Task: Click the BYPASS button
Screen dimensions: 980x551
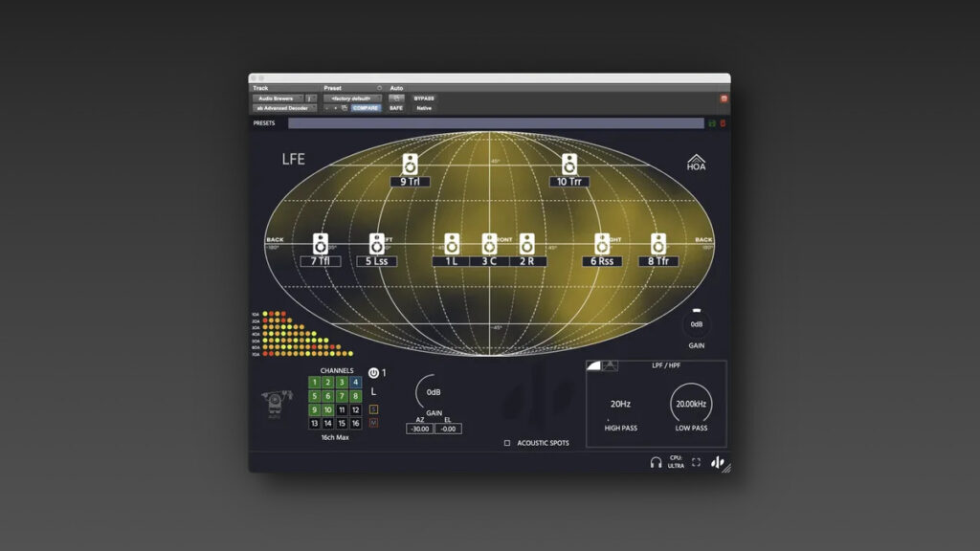Action: click(423, 99)
